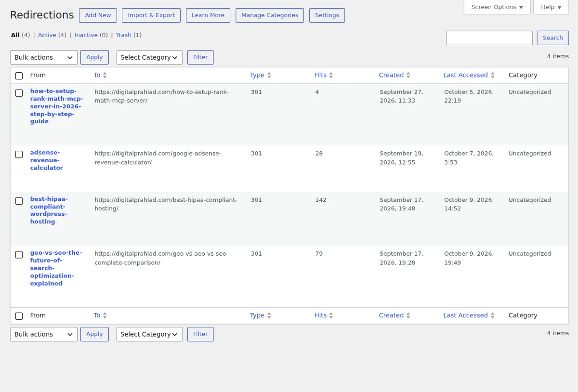This screenshot has height=392, width=578.
Task: Select the geo-vs-seo row checkbox
Action: tap(19, 255)
